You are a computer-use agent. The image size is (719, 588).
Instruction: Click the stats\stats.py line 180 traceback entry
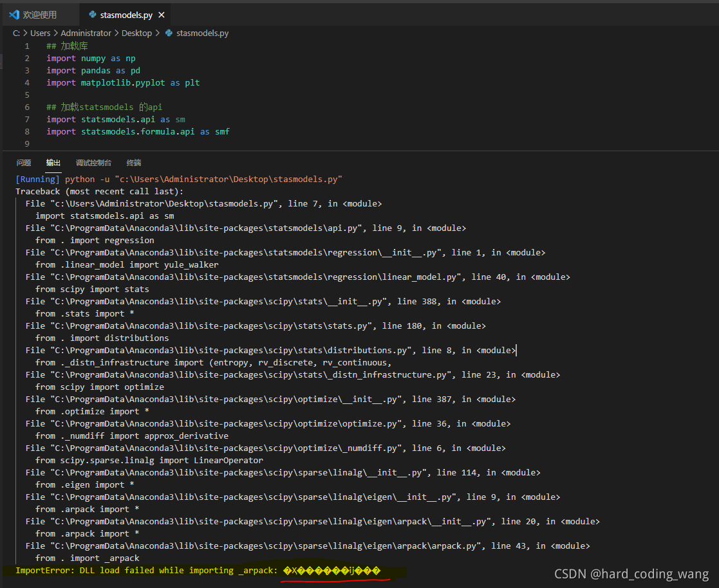256,326
